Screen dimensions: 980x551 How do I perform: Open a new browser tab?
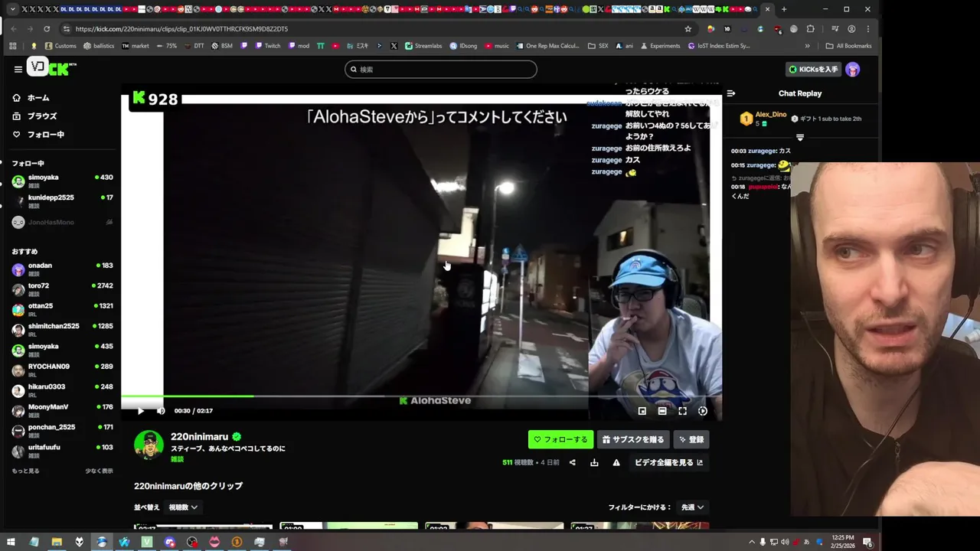pos(784,9)
